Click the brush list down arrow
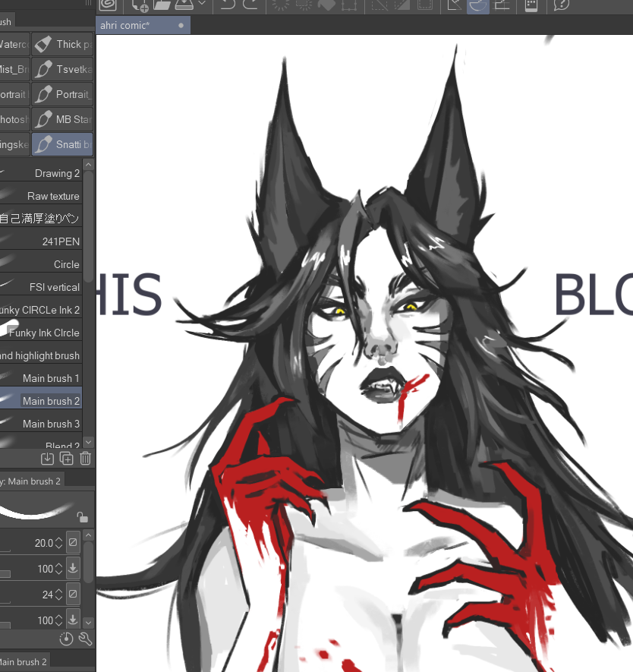The width and height of the screenshot is (633, 672). click(x=88, y=442)
